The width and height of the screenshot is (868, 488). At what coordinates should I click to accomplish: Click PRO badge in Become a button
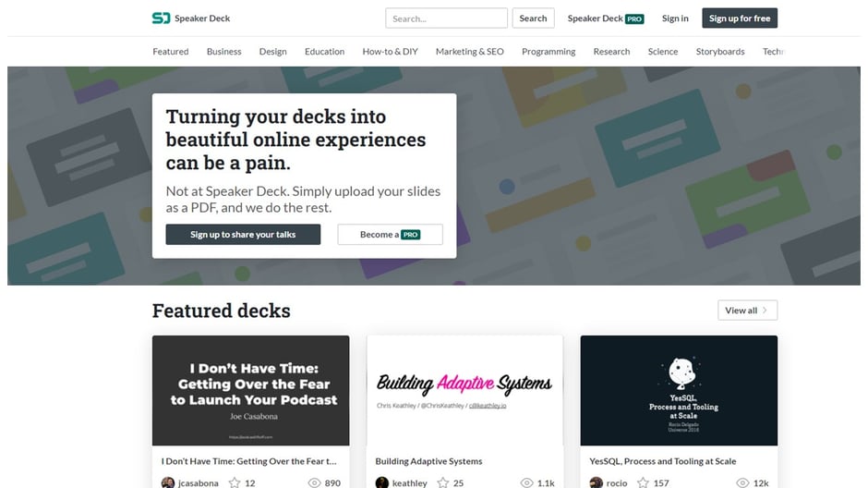coord(411,235)
